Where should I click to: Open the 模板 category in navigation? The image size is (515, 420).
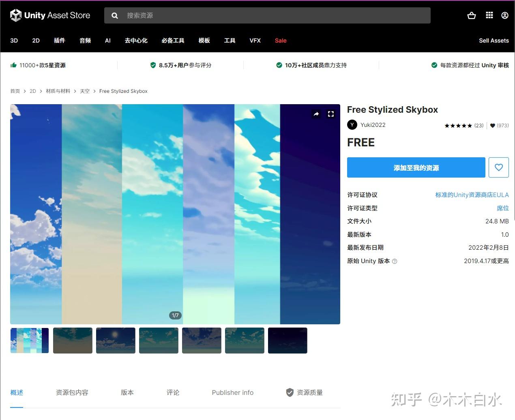[x=204, y=41]
